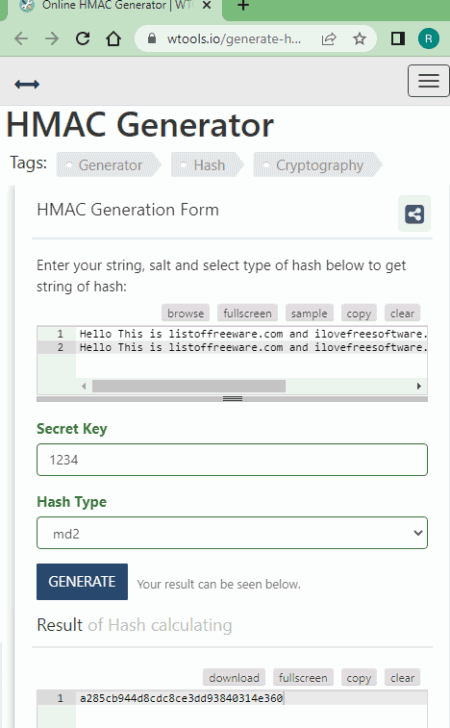Click the Secret Key input field
The width and height of the screenshot is (450, 728).
[x=232, y=460]
